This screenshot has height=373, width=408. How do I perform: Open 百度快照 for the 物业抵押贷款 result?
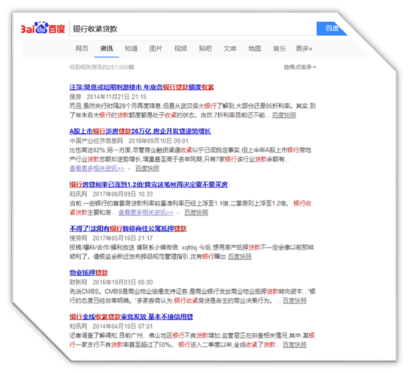(295, 301)
